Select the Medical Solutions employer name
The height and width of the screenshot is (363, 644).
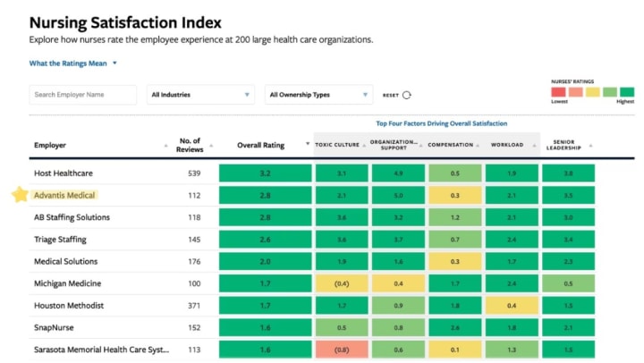point(65,262)
